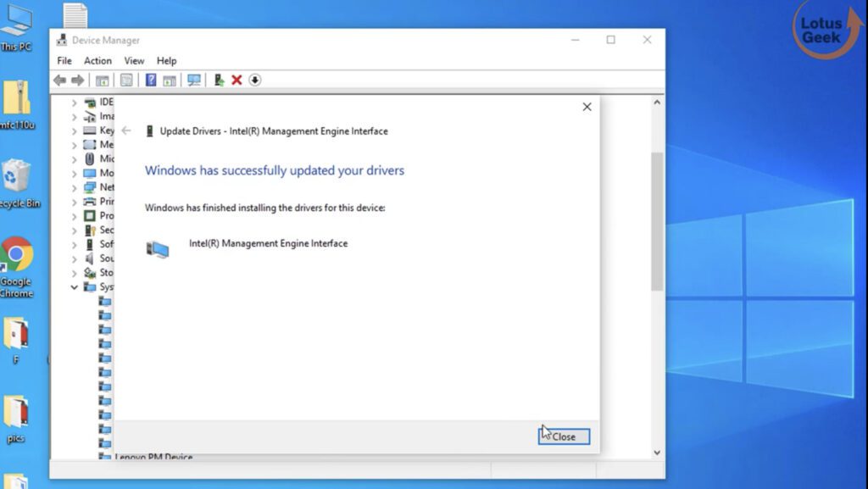Select the Imaging devices category icon
Image resolution: width=868 pixels, height=489 pixels.
coord(90,116)
